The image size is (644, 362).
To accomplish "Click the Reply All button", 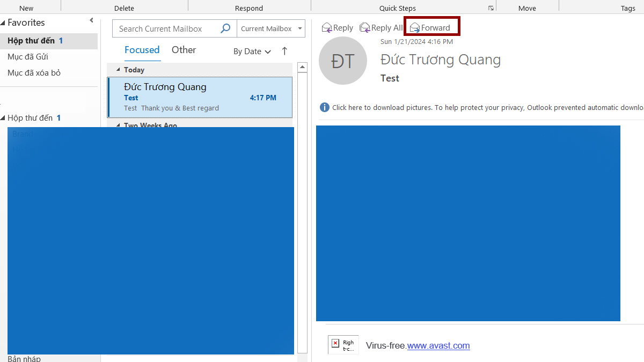I will point(380,28).
